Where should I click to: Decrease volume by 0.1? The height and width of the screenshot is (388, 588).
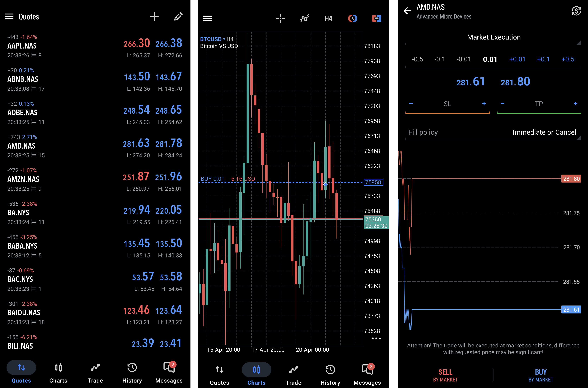440,59
